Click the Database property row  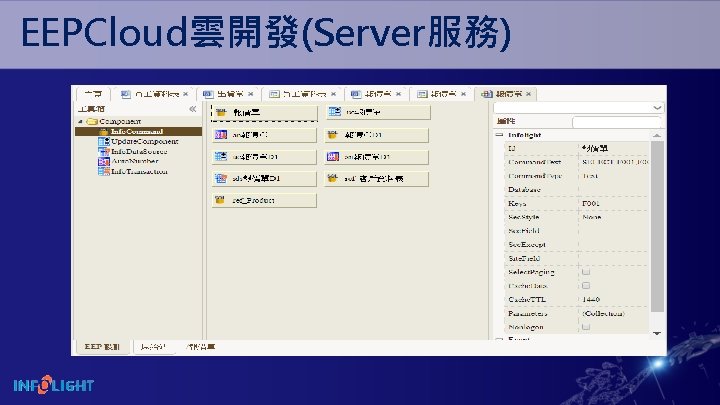[x=578, y=190]
